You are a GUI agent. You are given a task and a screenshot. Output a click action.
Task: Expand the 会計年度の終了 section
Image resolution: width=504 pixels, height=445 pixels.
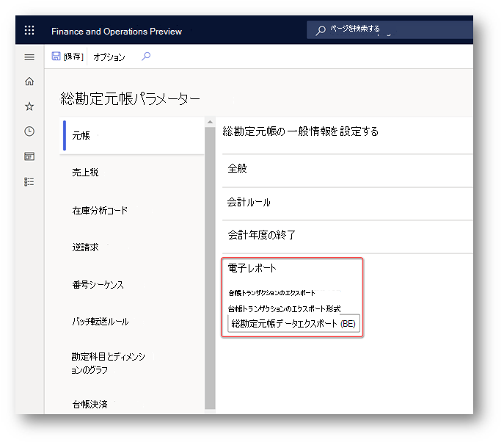pyautogui.click(x=347, y=235)
